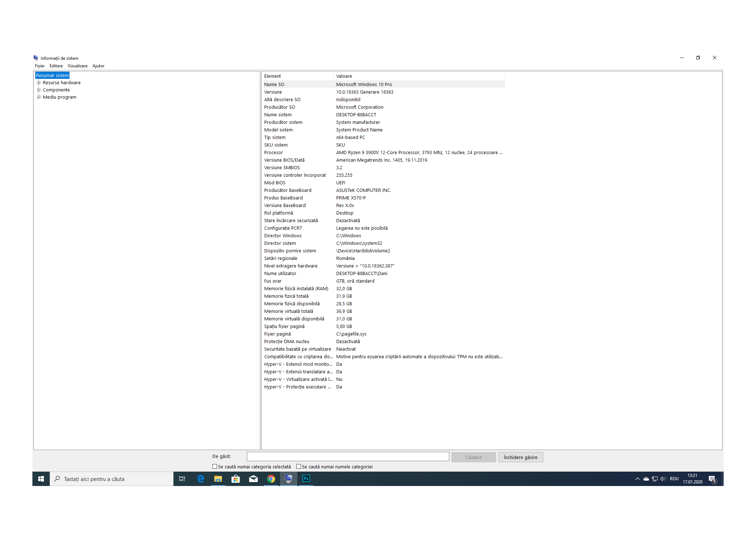756x540 pixels.
Task: Click the DESKTOP-B8BACCT system name value
Action: 356,115
